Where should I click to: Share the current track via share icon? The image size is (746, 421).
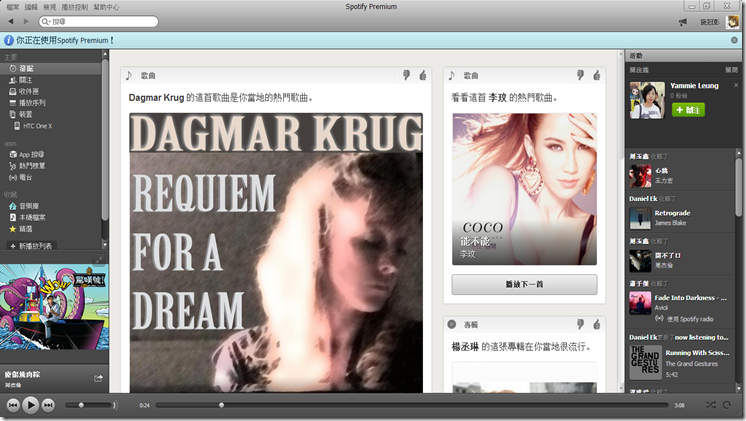click(x=98, y=378)
